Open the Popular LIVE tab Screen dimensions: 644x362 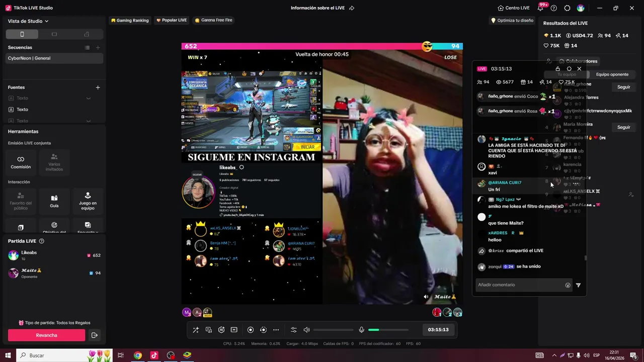click(172, 20)
